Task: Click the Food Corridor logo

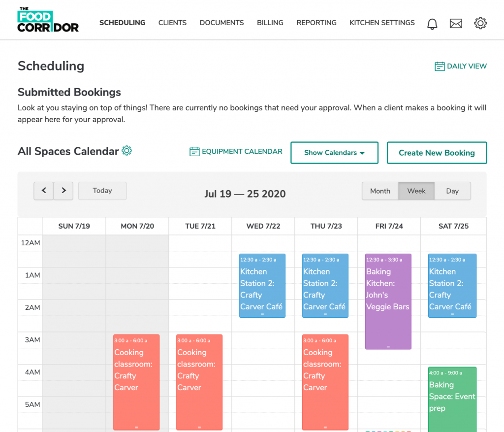Action: pyautogui.click(x=48, y=21)
